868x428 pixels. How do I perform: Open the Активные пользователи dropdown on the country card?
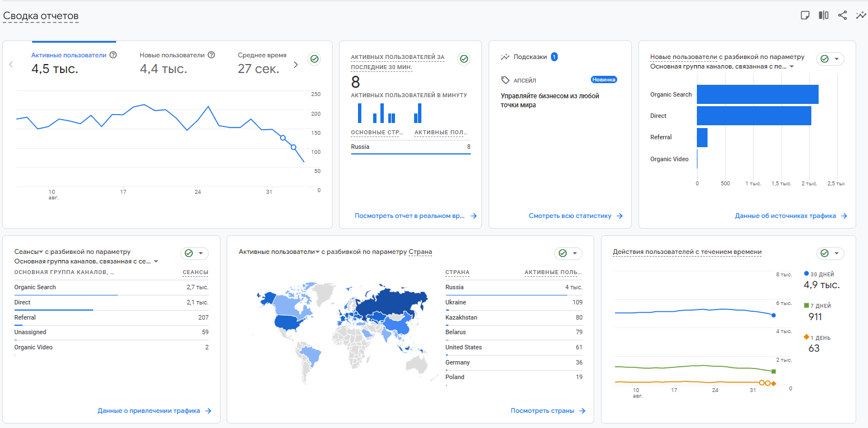(x=279, y=252)
